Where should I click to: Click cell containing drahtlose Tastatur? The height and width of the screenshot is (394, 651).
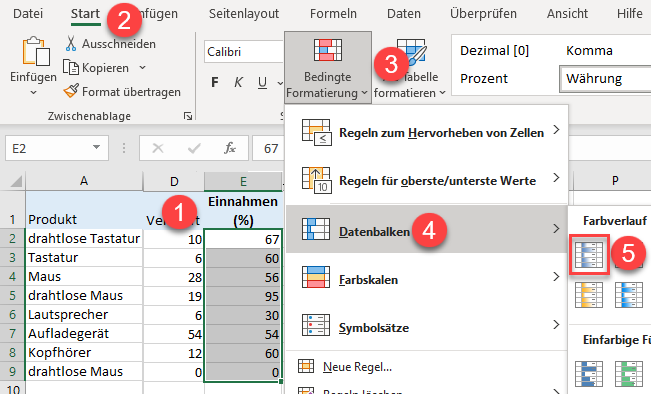coord(84,238)
